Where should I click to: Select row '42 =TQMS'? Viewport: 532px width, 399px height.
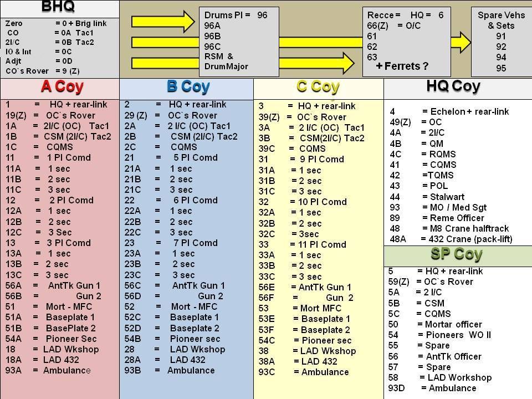[422, 176]
